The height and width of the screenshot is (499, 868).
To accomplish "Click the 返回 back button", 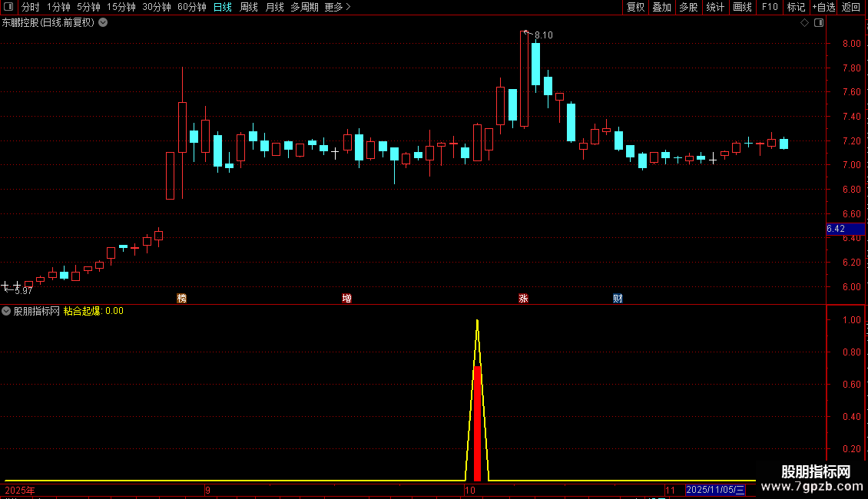I will pyautogui.click(x=851, y=7).
